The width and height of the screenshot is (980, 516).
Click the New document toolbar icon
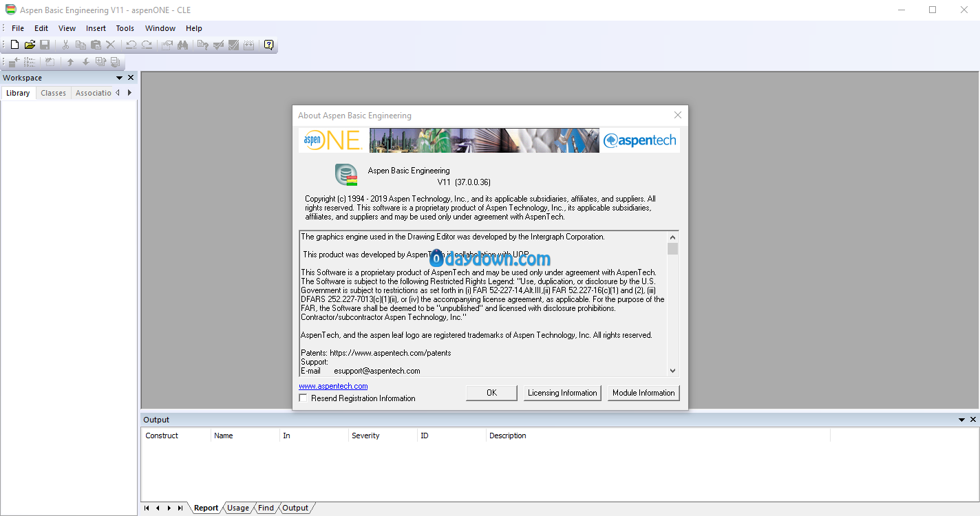tap(14, 45)
